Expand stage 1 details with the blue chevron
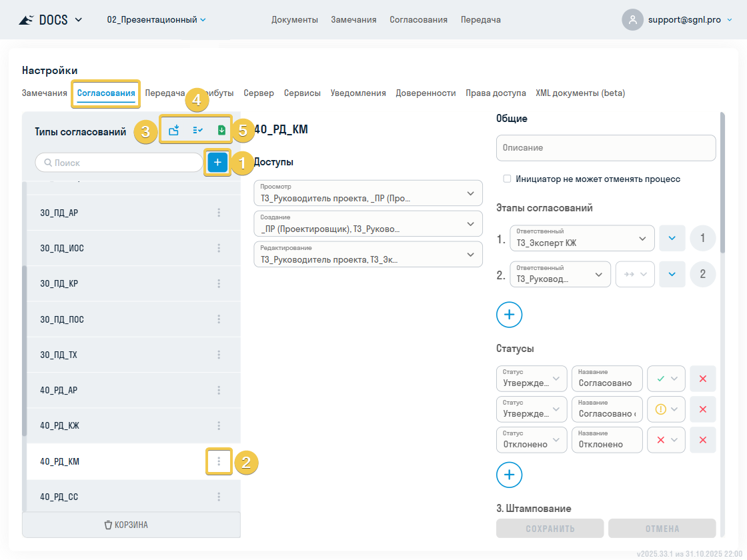747x560 pixels. [672, 238]
